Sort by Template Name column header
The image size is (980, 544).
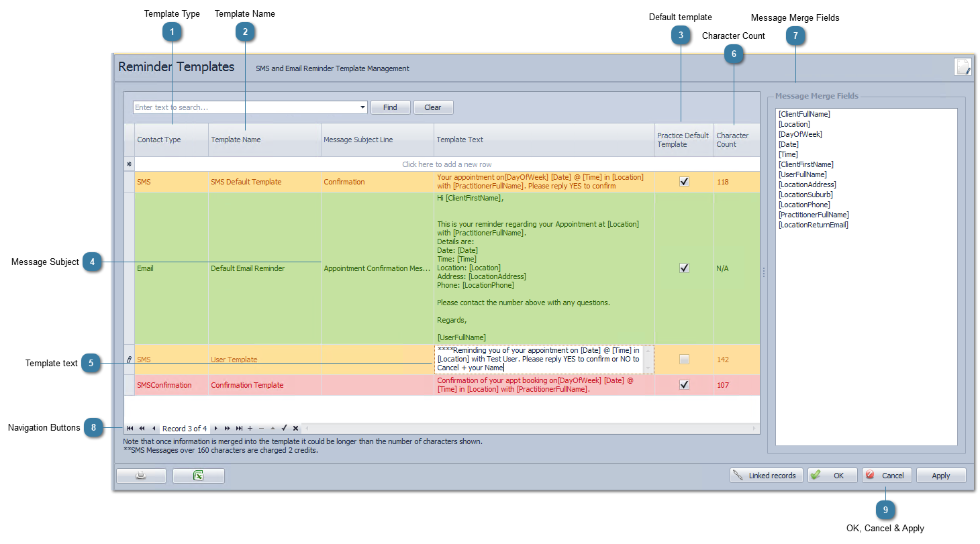(264, 140)
